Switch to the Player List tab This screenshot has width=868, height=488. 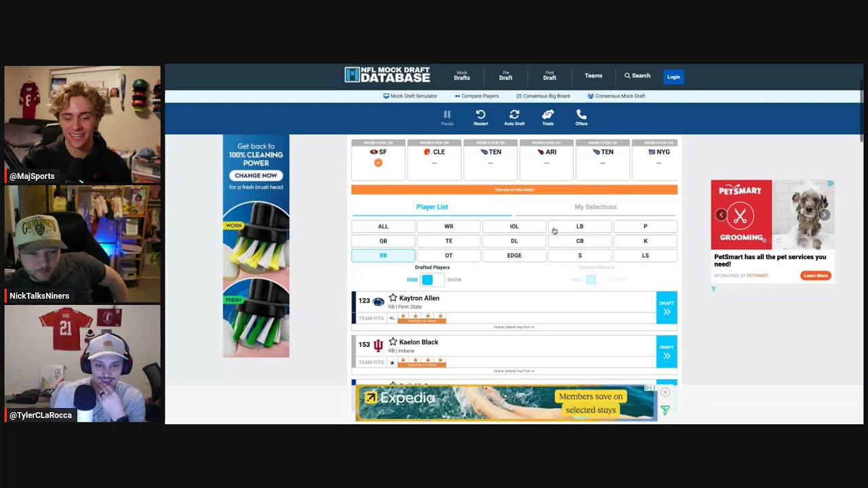[x=432, y=207]
